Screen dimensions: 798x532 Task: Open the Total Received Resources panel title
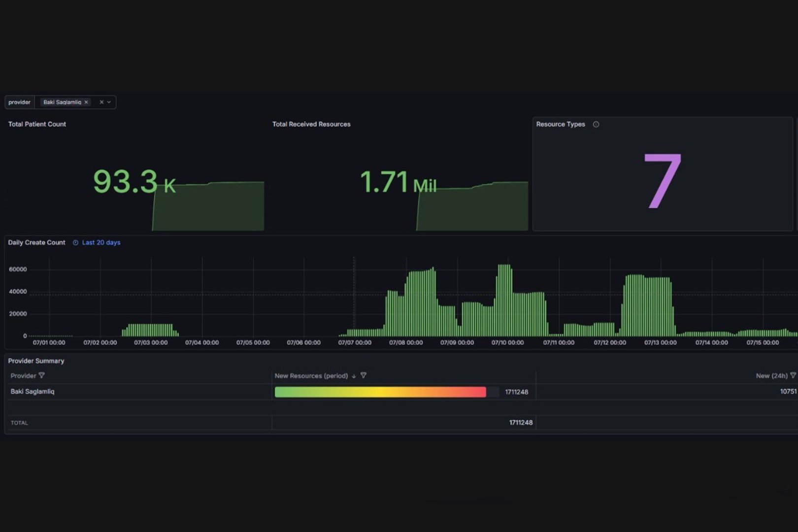point(311,124)
